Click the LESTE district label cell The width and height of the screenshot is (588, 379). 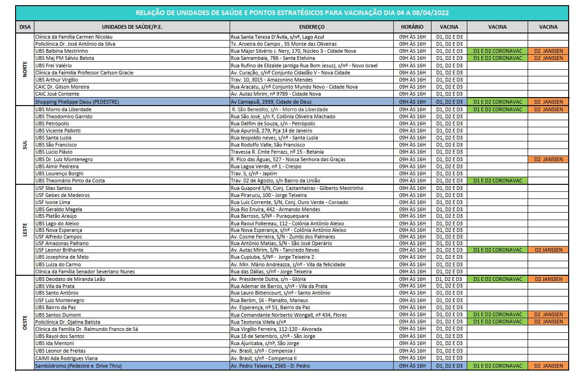[25, 230]
